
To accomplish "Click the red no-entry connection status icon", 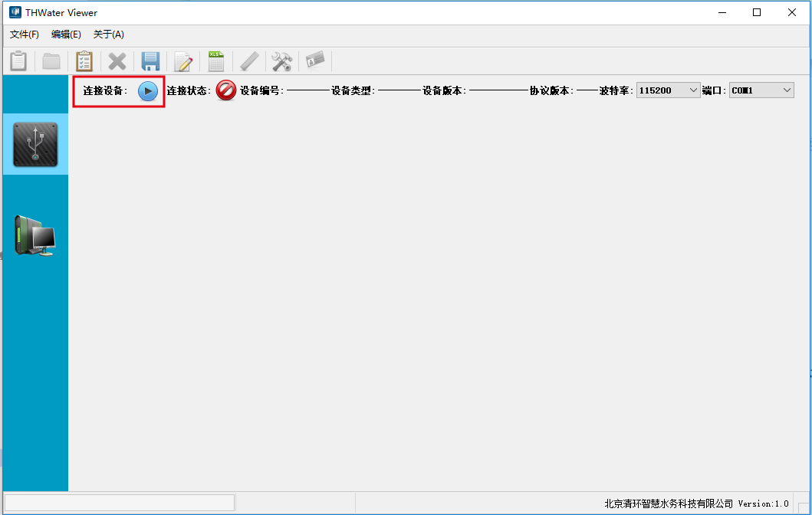I will click(x=225, y=90).
